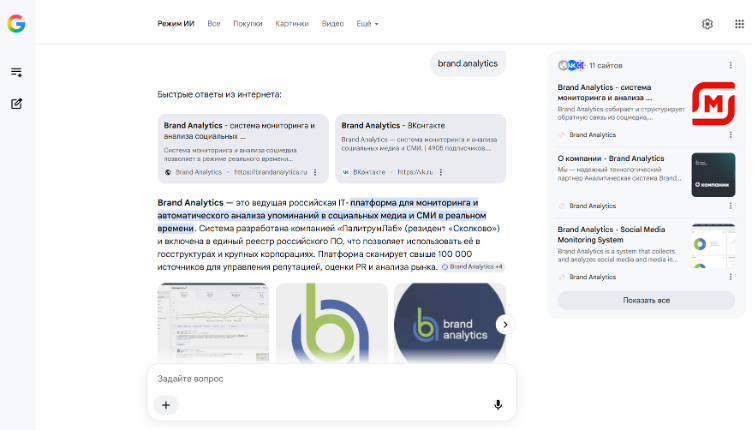Open options for first Brand Analytics source
This screenshot has height=430, width=755.
pyautogui.click(x=730, y=135)
